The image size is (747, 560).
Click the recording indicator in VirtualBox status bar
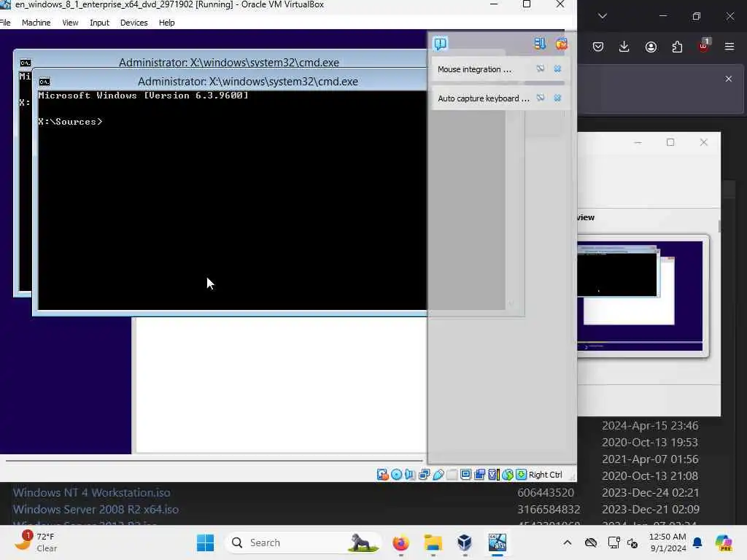click(x=479, y=474)
